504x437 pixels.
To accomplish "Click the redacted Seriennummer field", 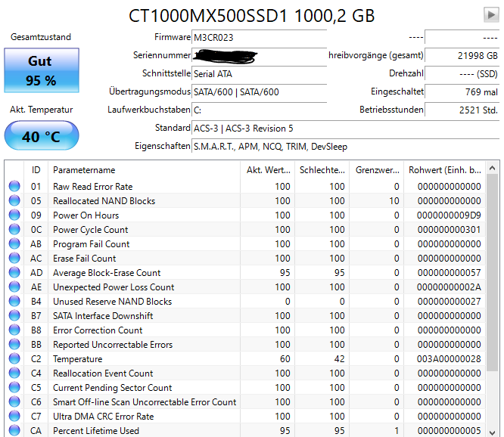I will coord(259,55).
